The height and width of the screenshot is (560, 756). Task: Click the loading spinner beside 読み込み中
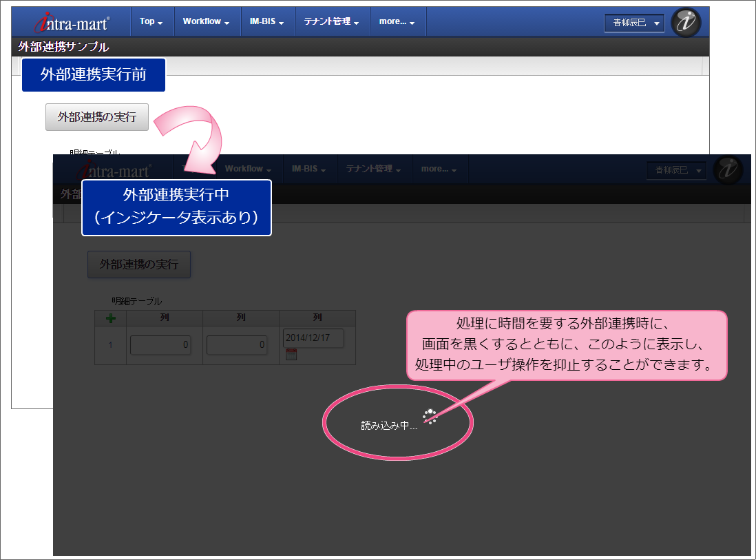pyautogui.click(x=430, y=416)
